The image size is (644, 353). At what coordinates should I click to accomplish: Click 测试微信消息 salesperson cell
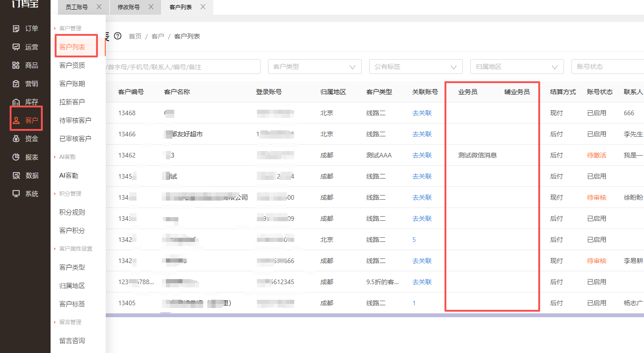pos(478,155)
